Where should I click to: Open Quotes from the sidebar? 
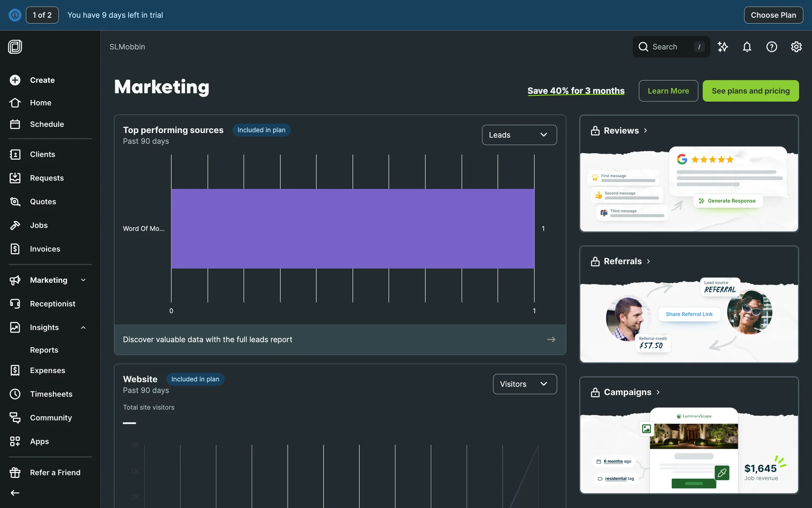43,202
